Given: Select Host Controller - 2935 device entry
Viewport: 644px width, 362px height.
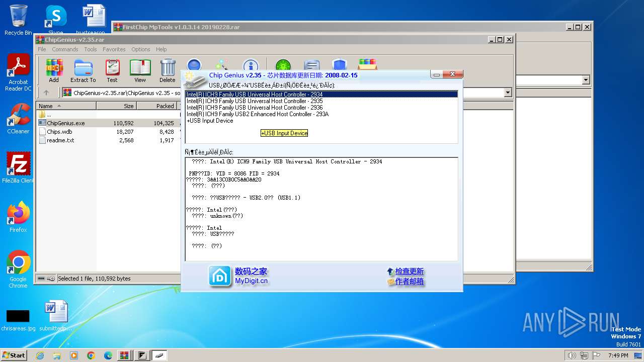Looking at the screenshot, I should pyautogui.click(x=321, y=101).
